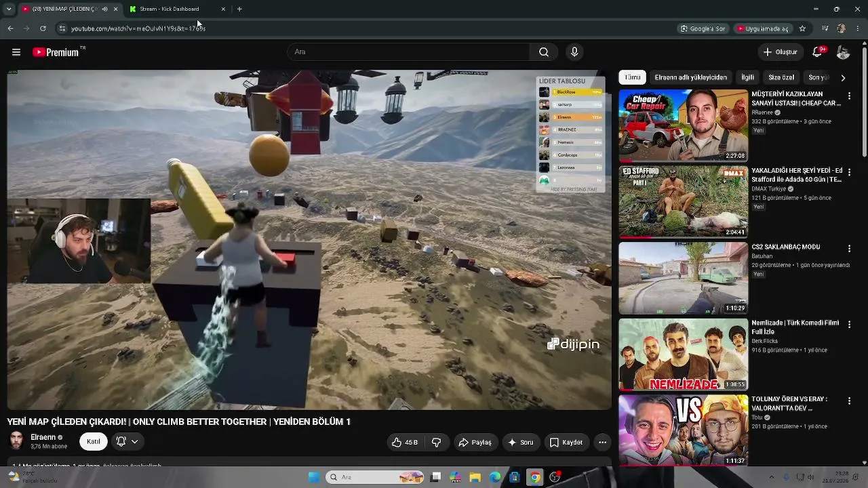Image resolution: width=868 pixels, height=488 pixels.
Task: Select the İlgili filter chip
Action: pos(747,77)
